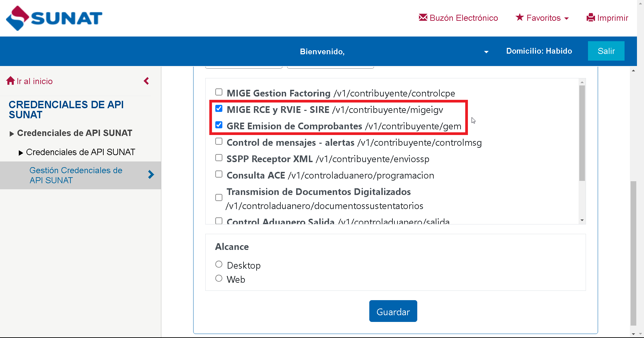
Task: Click the blue chevron next to Gestión Credenciales
Action: pyautogui.click(x=151, y=175)
